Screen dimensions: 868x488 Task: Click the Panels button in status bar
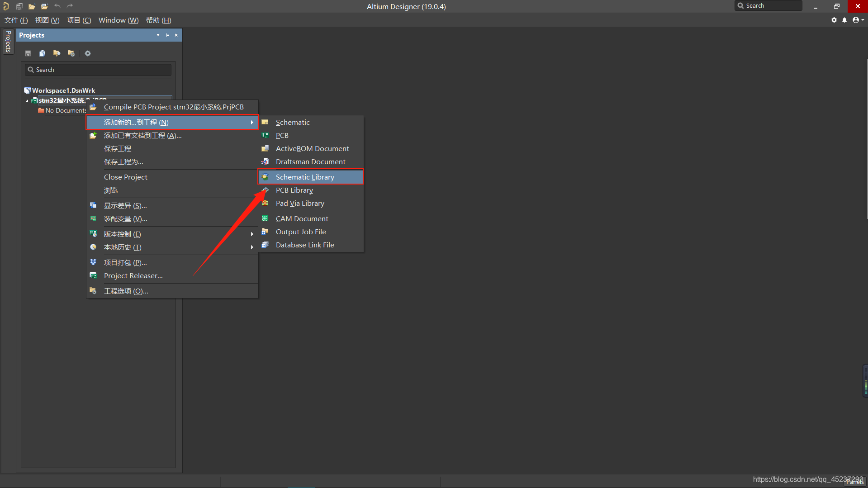point(854,482)
